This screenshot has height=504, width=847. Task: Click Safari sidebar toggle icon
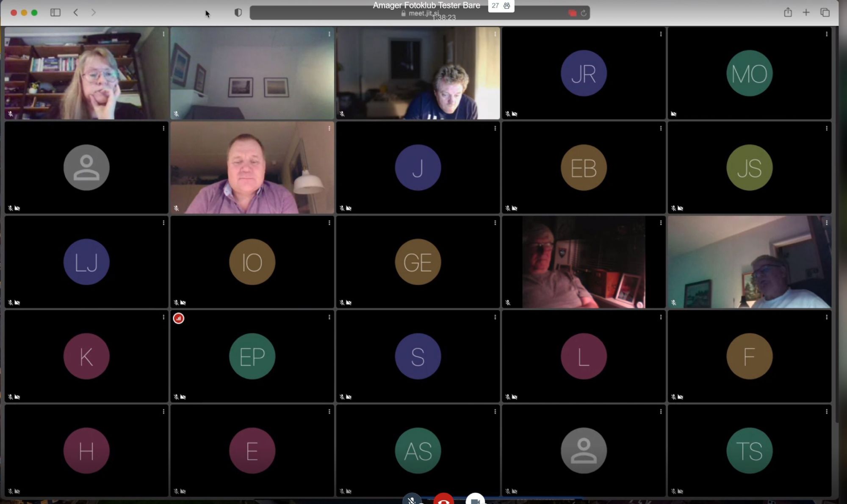pyautogui.click(x=55, y=13)
